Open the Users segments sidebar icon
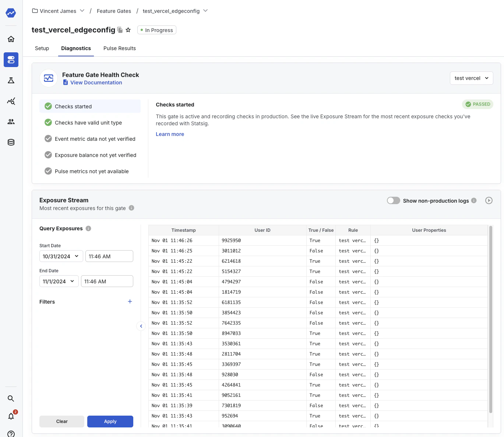 coord(11,122)
